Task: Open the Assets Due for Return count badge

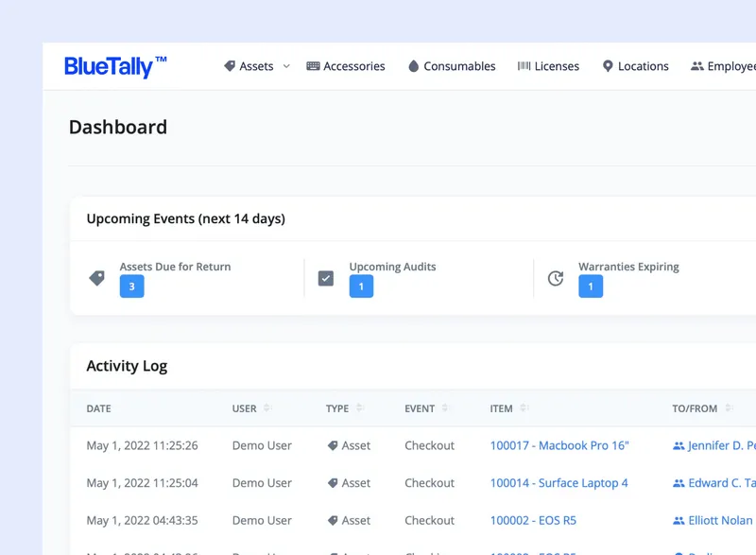Action: click(x=131, y=286)
